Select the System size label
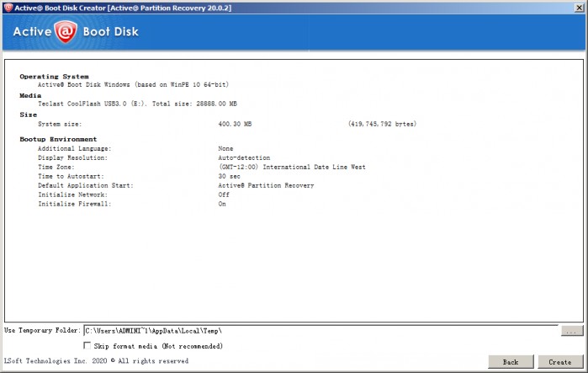Screen dimensions: 588x373 tap(60, 125)
